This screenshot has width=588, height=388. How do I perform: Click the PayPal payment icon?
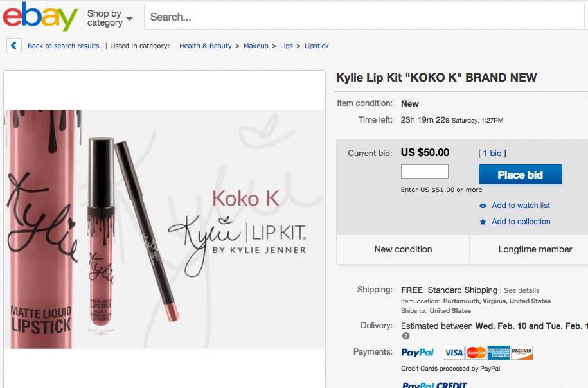417,352
